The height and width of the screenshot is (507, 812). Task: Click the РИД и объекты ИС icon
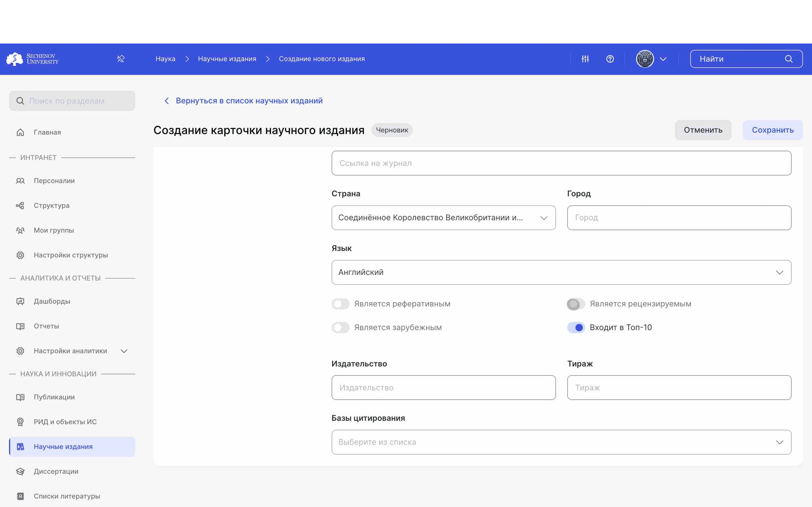pyautogui.click(x=20, y=421)
